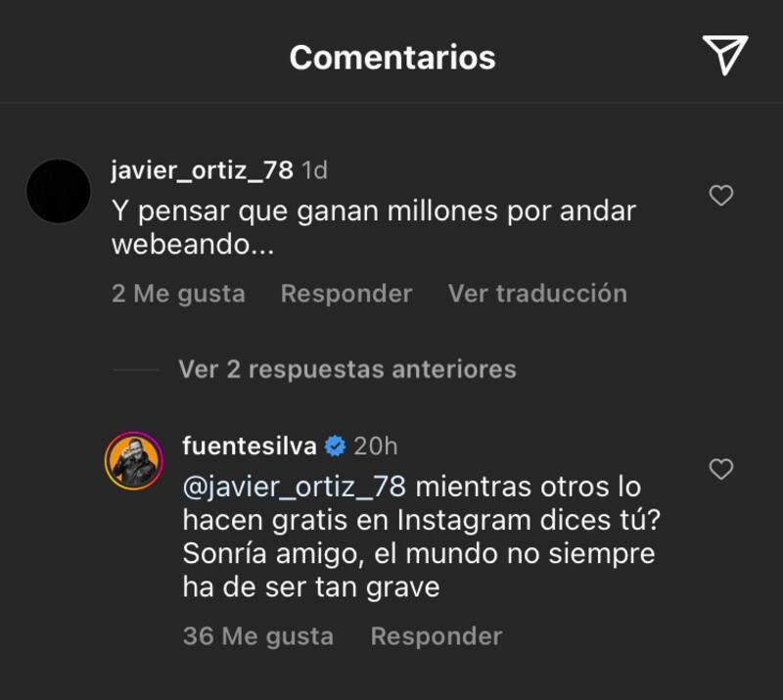Click the "1d" timestamp on first comment
Image resolution: width=783 pixels, height=700 pixels.
314,169
